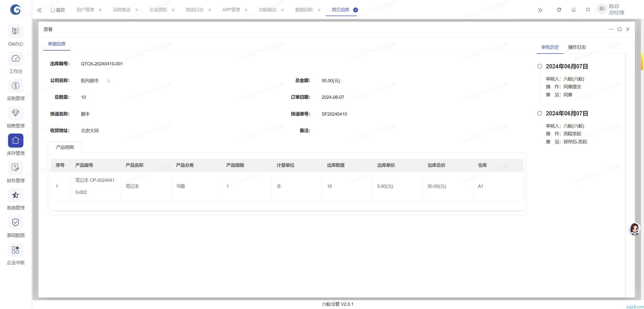Select the first approval history timeline circle
This screenshot has height=309, width=644.
[x=539, y=66]
